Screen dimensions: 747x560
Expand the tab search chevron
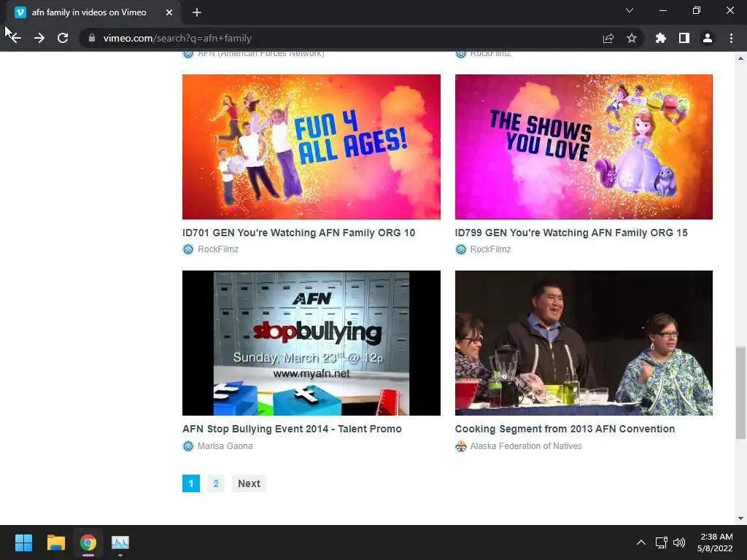[630, 10]
